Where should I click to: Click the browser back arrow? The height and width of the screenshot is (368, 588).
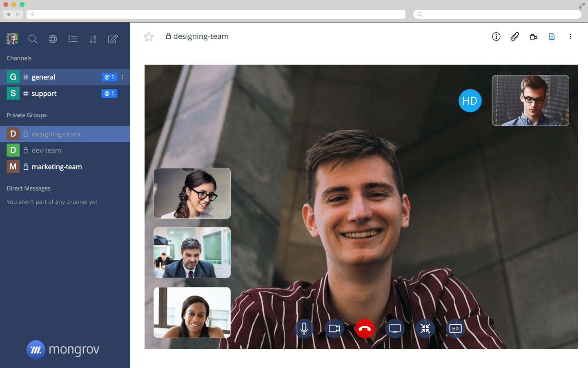click(9, 14)
